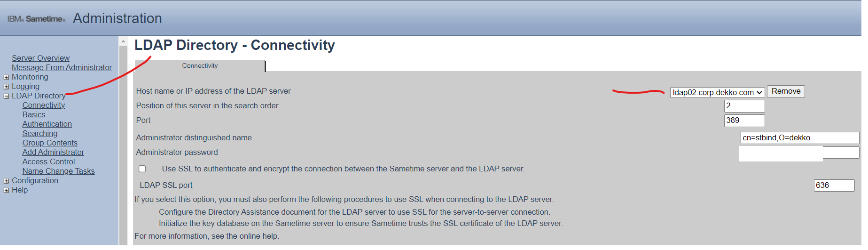868x250 pixels.
Task: Go to the Authentication settings link
Action: 47,124
